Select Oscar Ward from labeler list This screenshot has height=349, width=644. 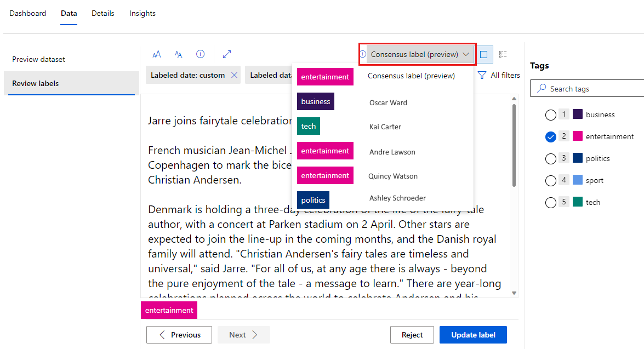click(388, 102)
